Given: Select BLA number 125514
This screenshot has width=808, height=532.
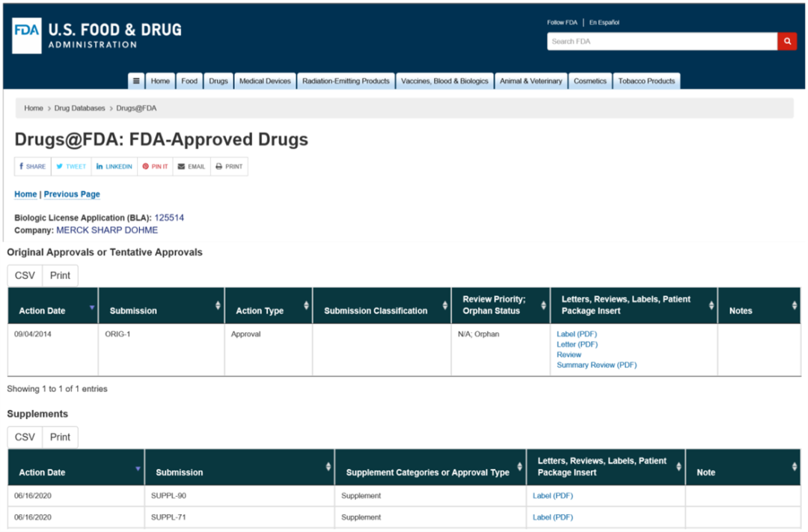Looking at the screenshot, I should 169,218.
